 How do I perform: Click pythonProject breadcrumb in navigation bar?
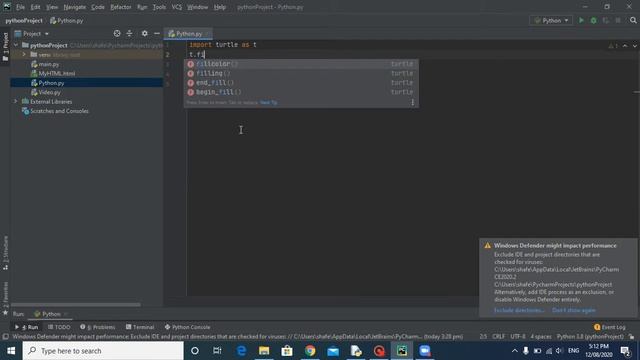tap(24, 20)
